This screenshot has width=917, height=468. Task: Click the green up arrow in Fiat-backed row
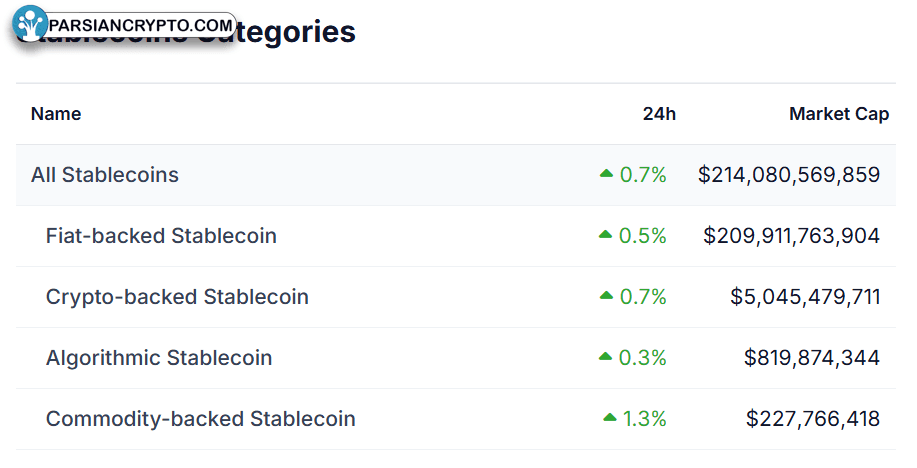(605, 235)
